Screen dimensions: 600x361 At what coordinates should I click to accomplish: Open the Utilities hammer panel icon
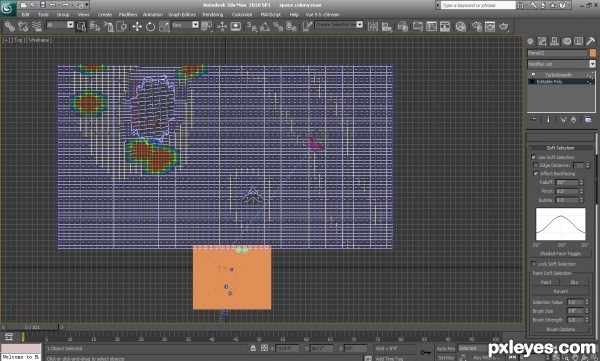pos(591,41)
